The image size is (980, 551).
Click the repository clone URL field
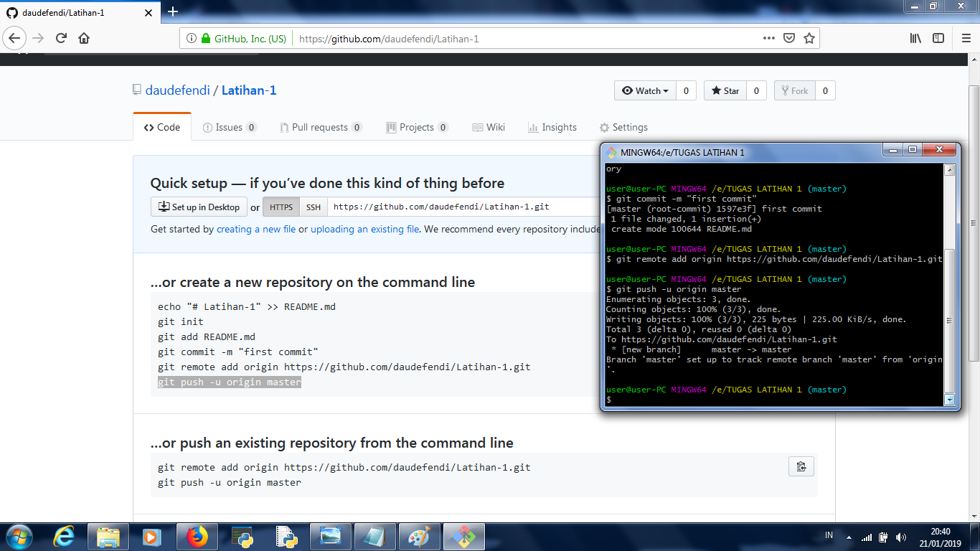463,207
